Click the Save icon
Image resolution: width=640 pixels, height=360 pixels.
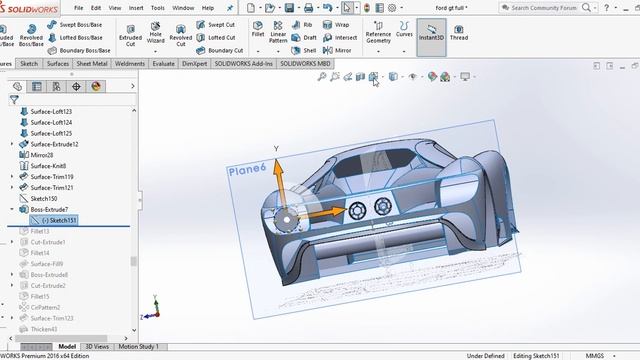289,8
